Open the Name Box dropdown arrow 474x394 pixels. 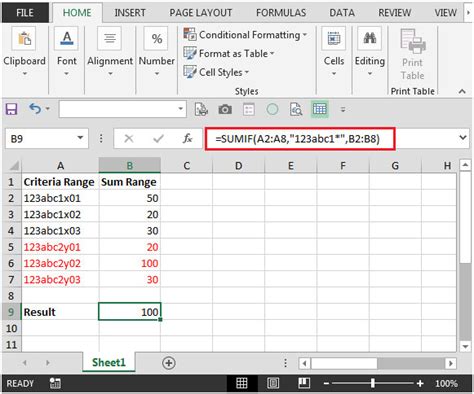[x=80, y=138]
